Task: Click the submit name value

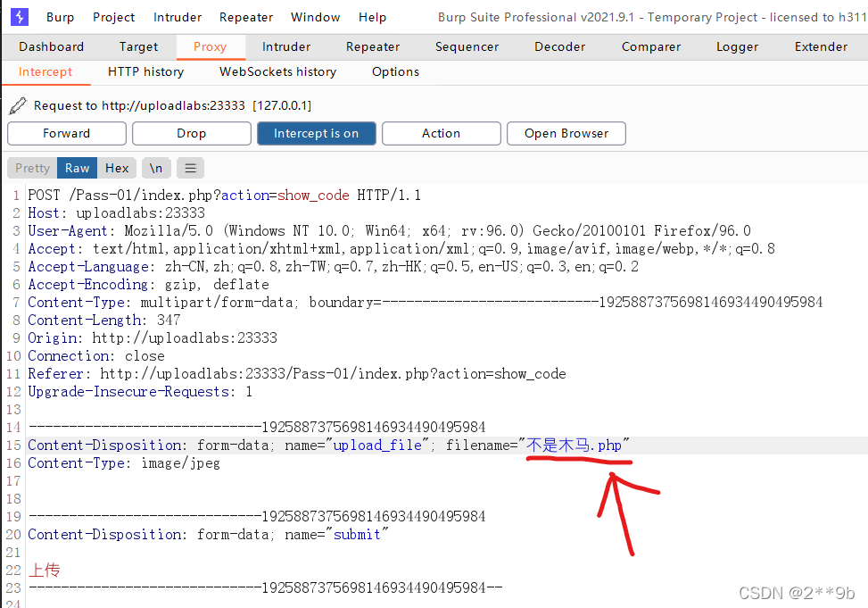Action: 357,534
